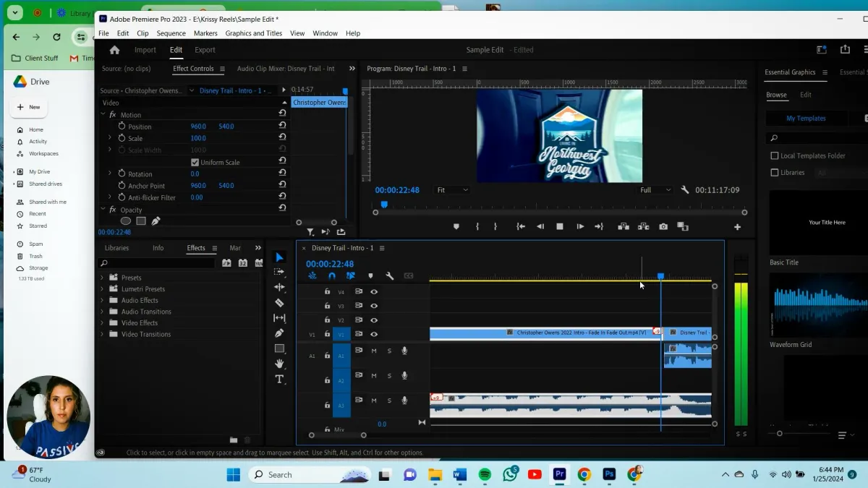Toggle the V4 track output eye
The width and height of the screenshot is (868, 488).
(374, 292)
